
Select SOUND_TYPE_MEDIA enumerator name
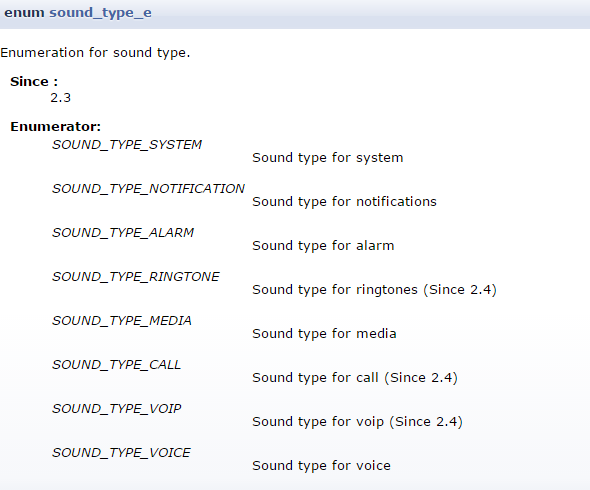pyautogui.click(x=122, y=321)
